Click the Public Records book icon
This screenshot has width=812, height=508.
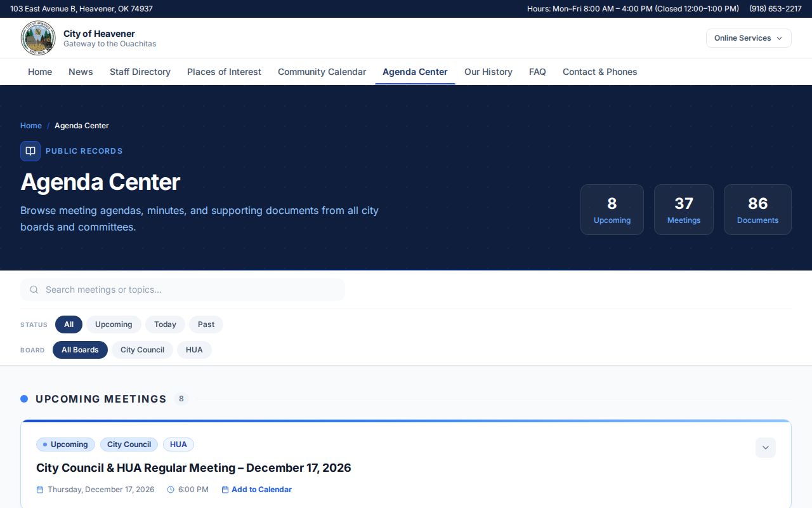(x=30, y=151)
